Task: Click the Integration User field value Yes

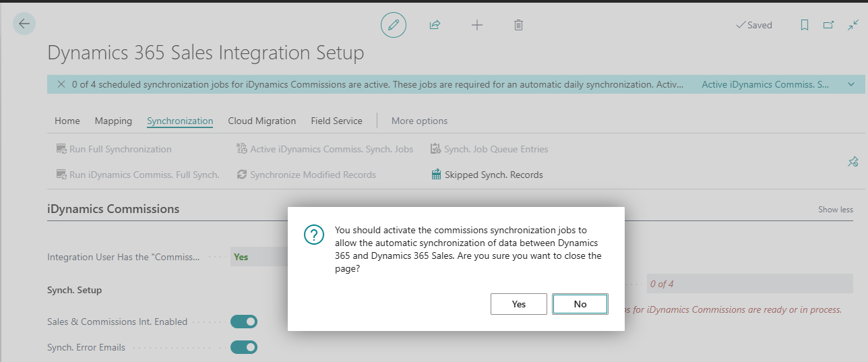Action: (241, 257)
